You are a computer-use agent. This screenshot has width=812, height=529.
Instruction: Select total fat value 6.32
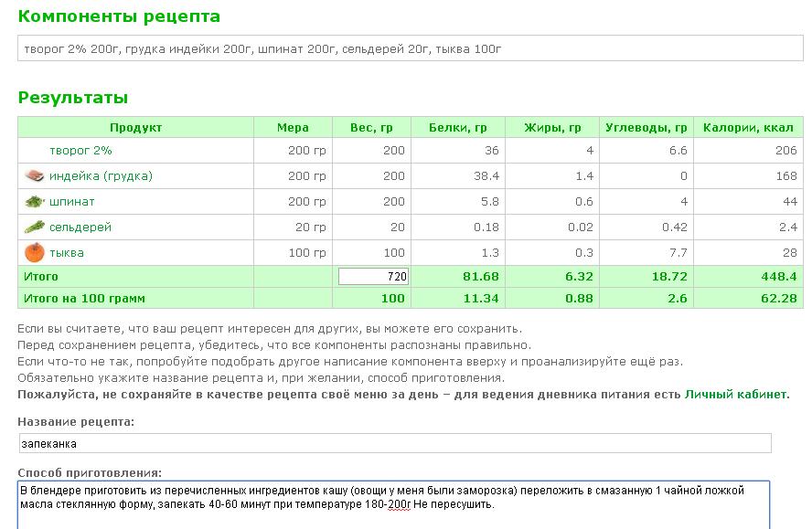coord(579,277)
